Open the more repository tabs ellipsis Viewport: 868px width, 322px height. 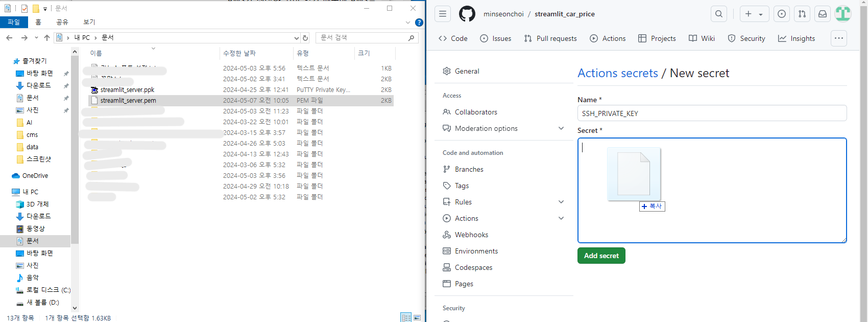point(839,38)
